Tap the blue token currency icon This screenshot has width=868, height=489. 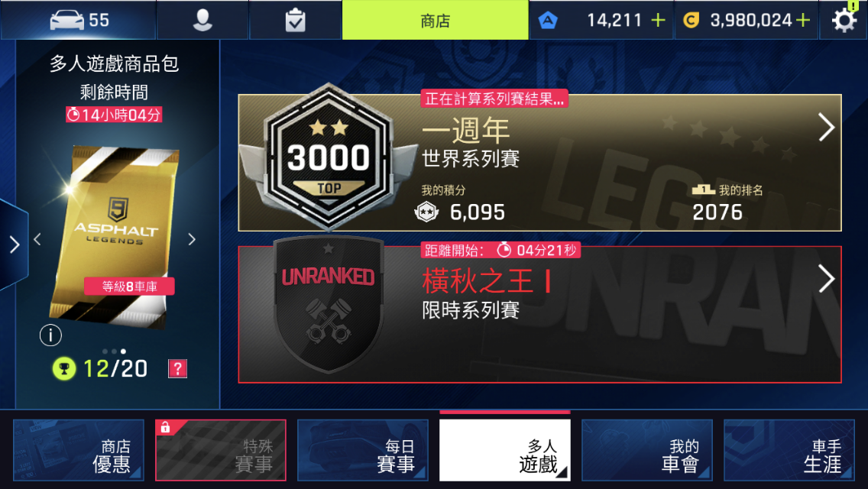tap(548, 21)
